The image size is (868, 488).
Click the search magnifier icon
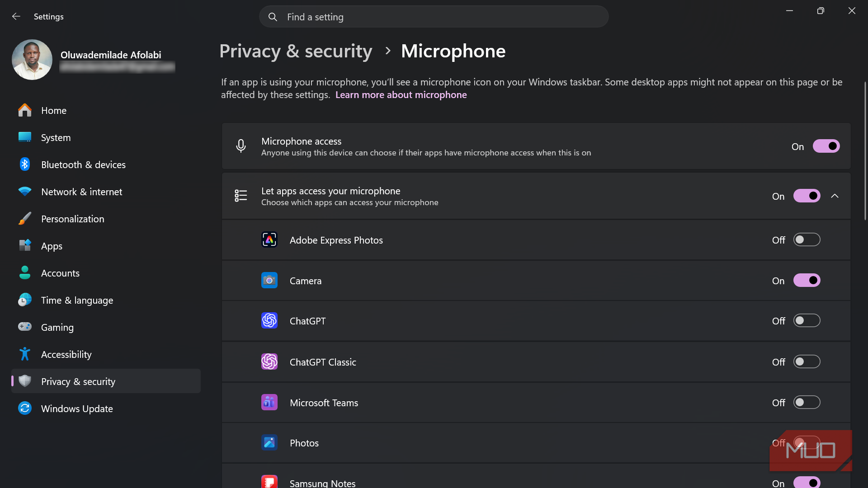click(273, 17)
